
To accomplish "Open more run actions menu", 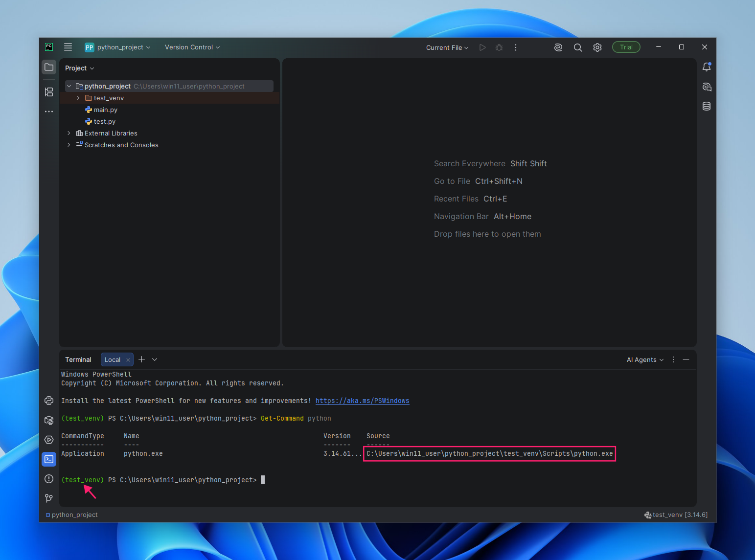I will pos(516,47).
